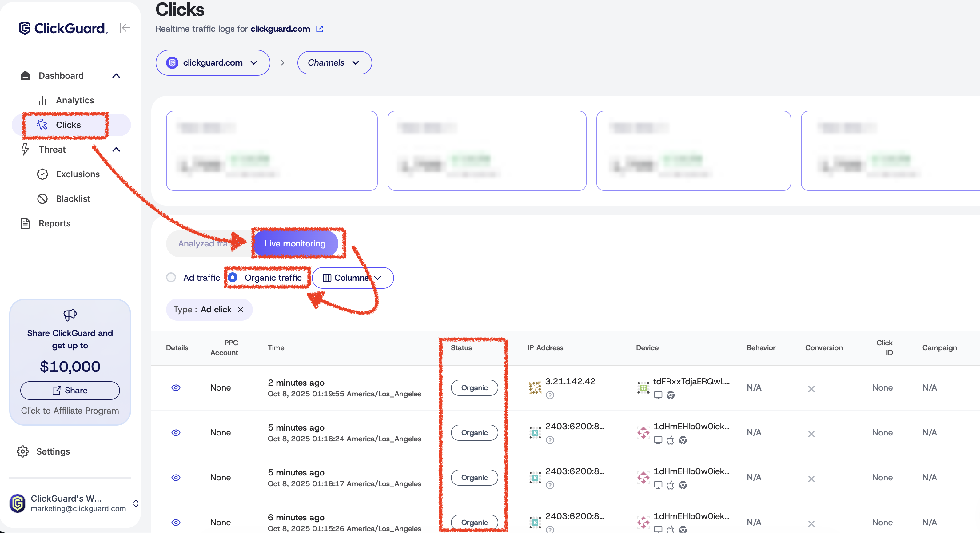Open the external link icon next to clickguard.com
This screenshot has width=980, height=533.
coord(320,29)
